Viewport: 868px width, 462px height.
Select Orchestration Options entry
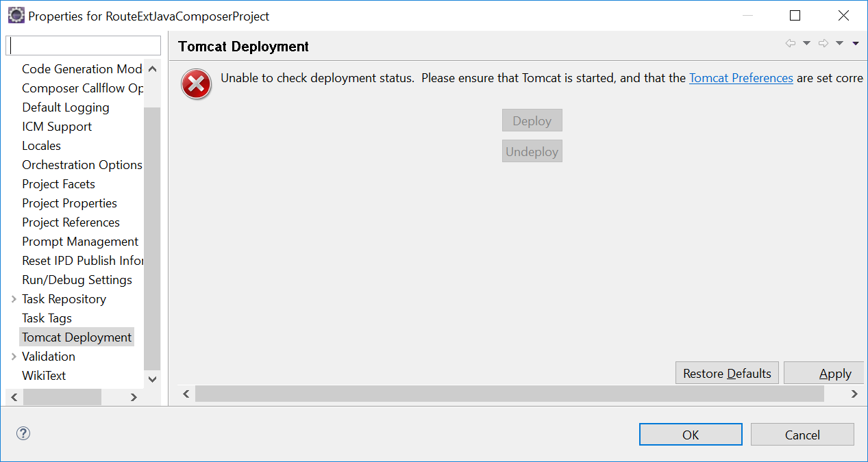coord(82,165)
